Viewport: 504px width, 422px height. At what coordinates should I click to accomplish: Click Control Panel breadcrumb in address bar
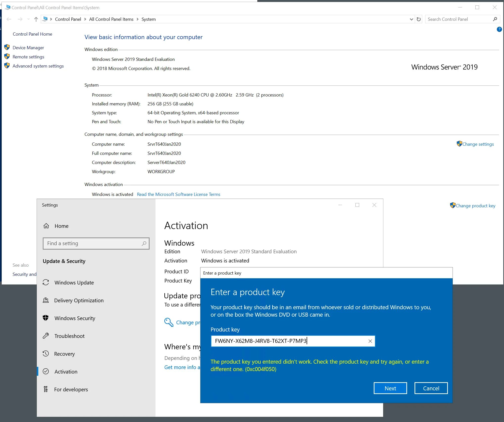[68, 19]
